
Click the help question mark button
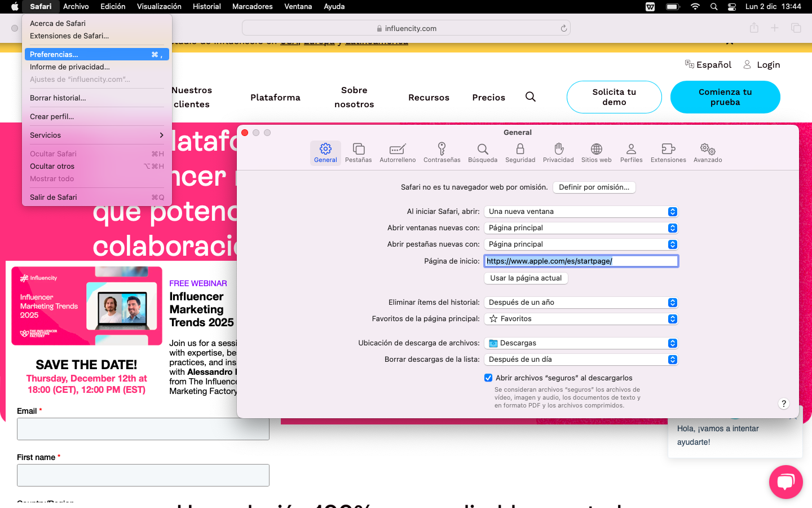(x=784, y=404)
